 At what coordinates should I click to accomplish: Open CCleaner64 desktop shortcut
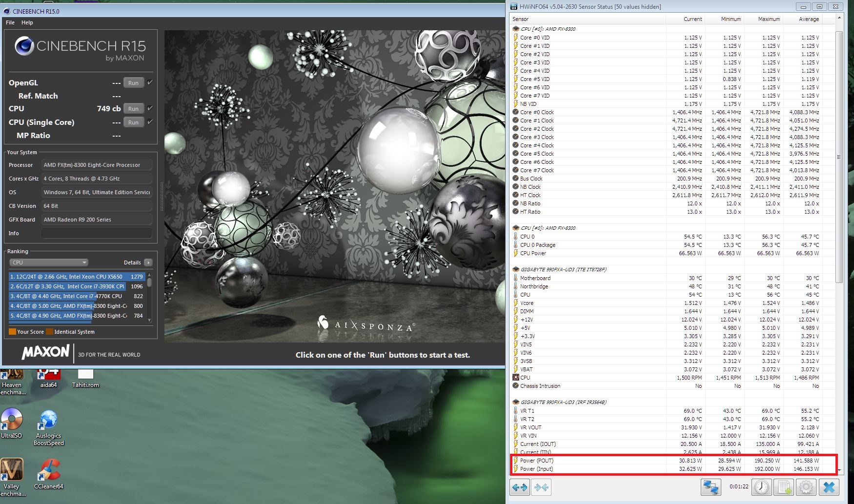[x=49, y=474]
